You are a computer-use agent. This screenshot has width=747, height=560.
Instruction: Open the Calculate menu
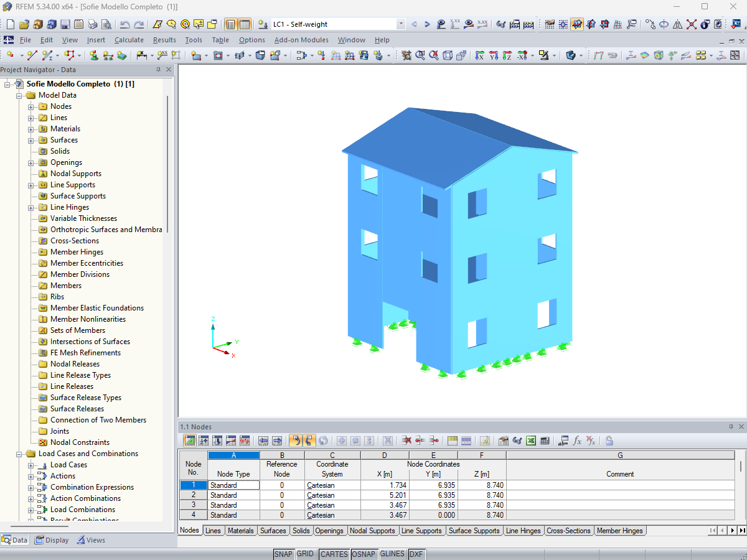(x=129, y=39)
